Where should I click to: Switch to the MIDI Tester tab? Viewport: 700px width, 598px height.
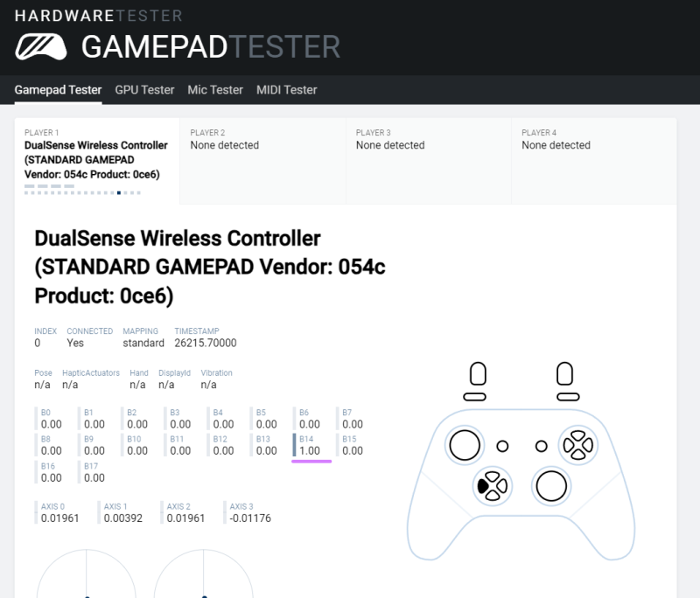(x=287, y=90)
